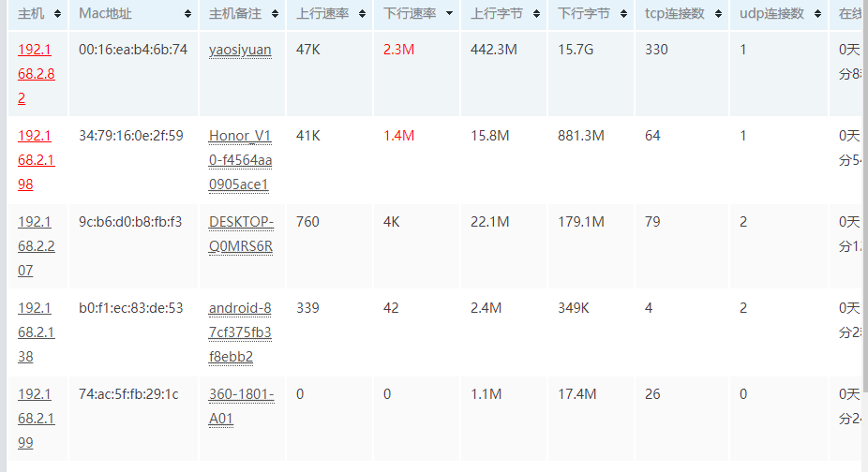Click download rate value 42
The width and height of the screenshot is (868, 472).
(391, 308)
